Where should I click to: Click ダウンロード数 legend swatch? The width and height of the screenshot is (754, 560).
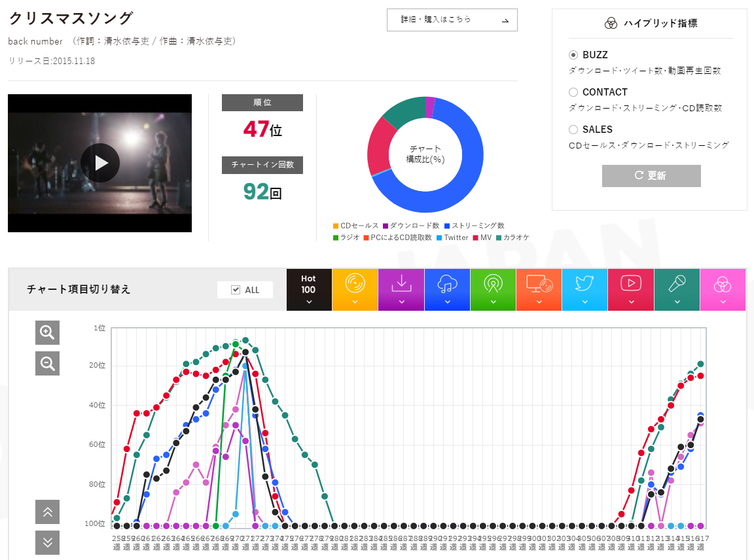tap(386, 226)
